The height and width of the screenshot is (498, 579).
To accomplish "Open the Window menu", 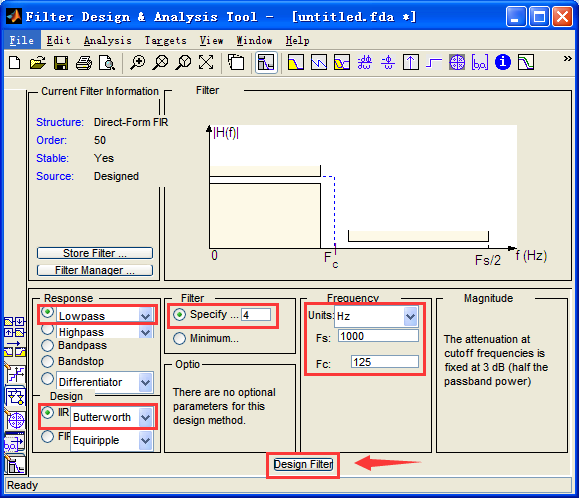I will [254, 40].
